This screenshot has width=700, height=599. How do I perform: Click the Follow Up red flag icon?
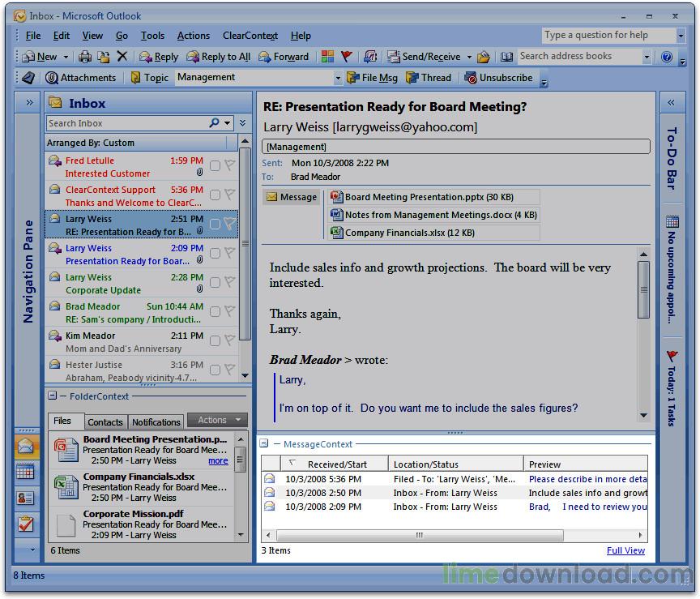(x=347, y=57)
